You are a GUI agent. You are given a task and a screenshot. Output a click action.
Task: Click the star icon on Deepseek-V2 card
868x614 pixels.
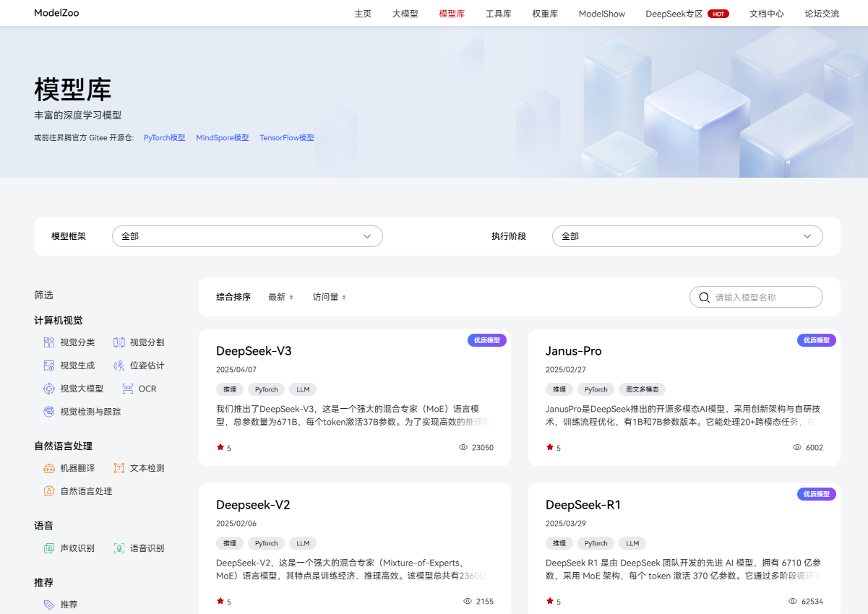coord(220,601)
